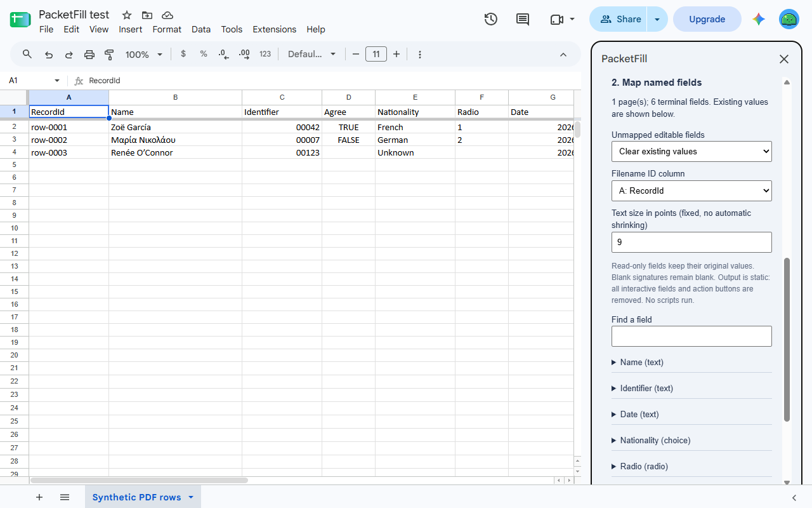
Task: Open the Edit menu
Action: pyautogui.click(x=72, y=29)
